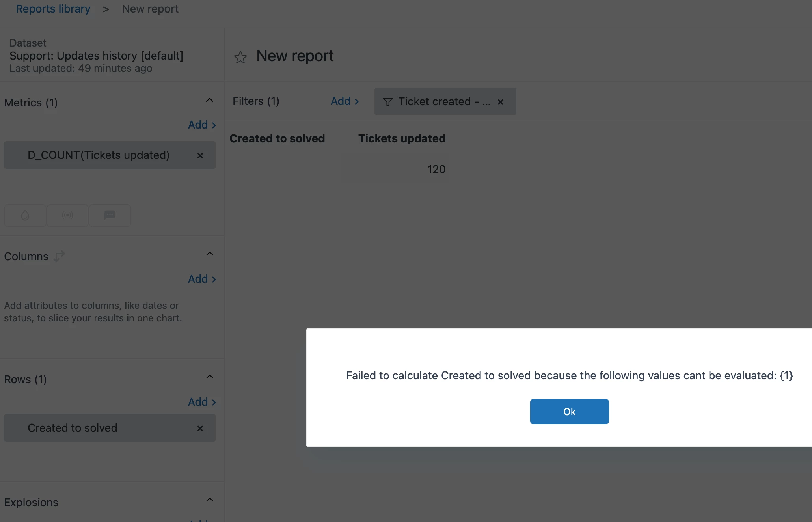Remove the Created to solved row via X icon
Screen dimensions: 812x522
point(200,429)
